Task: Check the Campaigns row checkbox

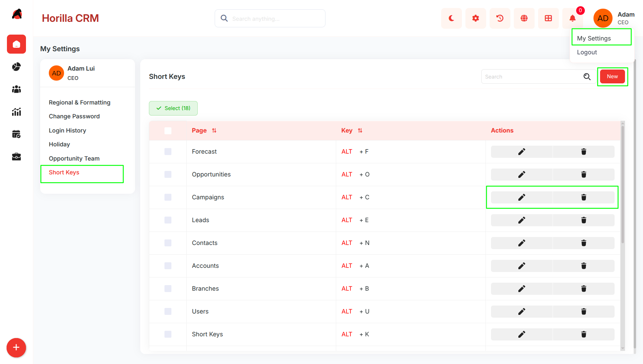Action: (168, 197)
